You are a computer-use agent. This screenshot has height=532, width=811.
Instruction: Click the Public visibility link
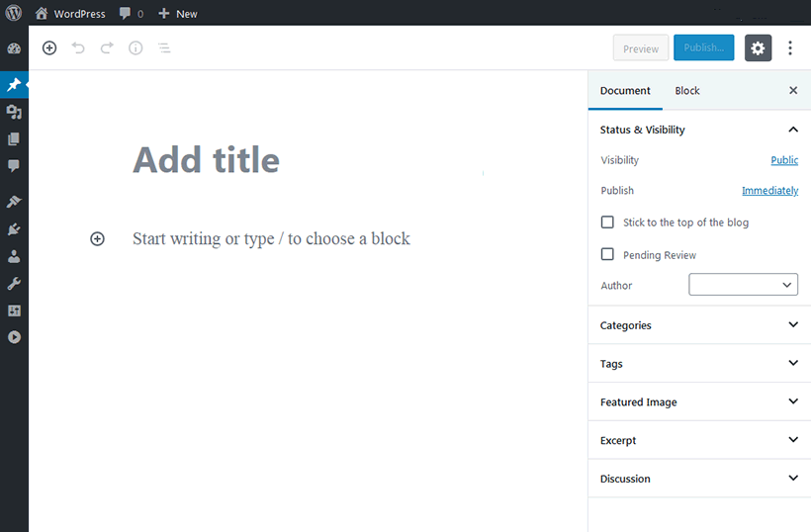click(784, 160)
